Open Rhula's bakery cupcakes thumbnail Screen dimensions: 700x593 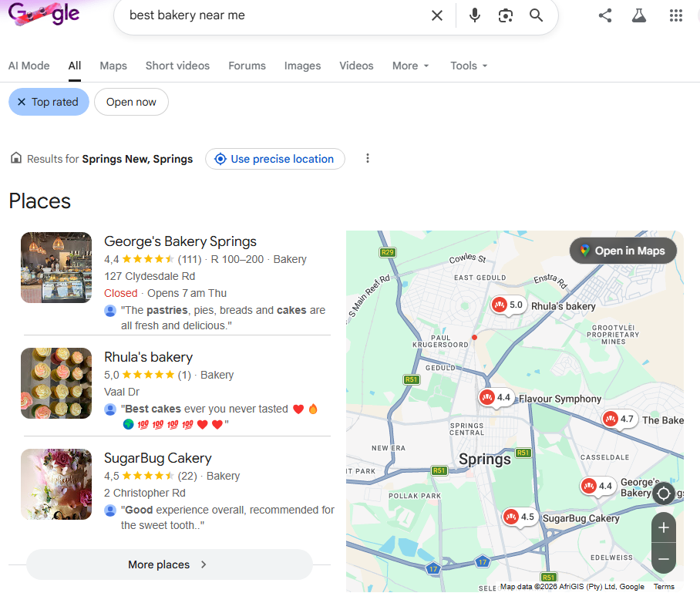coord(56,383)
